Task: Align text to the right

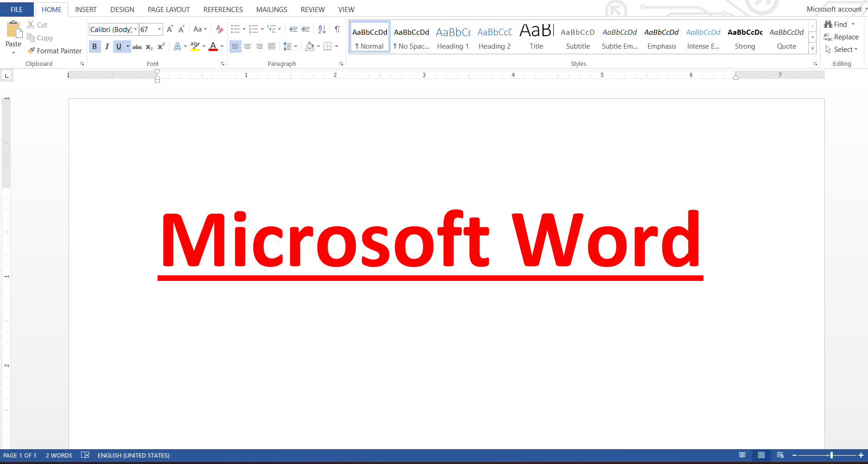Action: [x=260, y=46]
